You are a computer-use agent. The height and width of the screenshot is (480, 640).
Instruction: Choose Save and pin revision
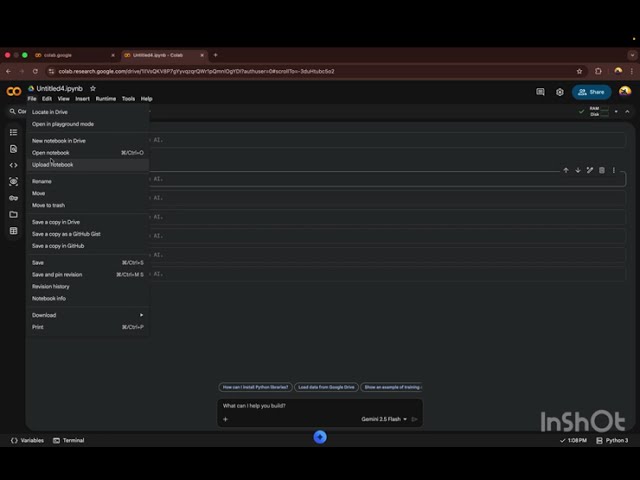point(88,275)
